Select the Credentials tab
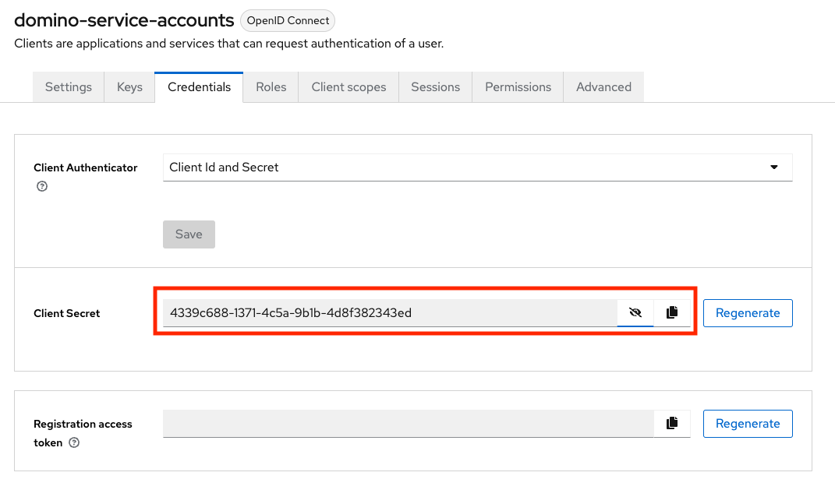 coord(199,87)
